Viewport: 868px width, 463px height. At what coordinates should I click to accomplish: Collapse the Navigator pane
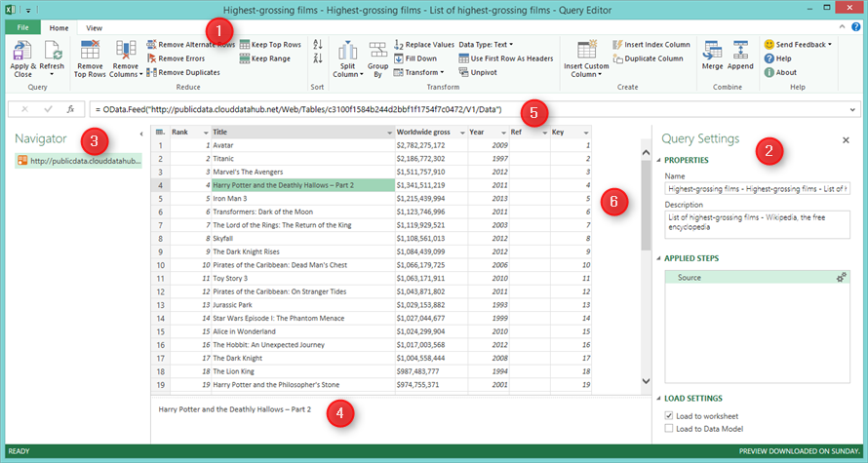[140, 133]
